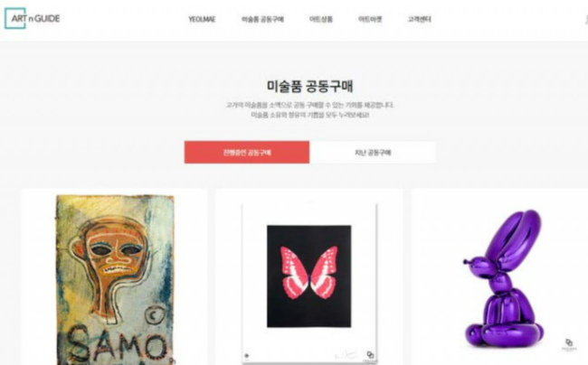Image resolution: width=588 pixels, height=365 pixels.
Task: Open the purple balloon rabbit sculpture thumbnail
Action: coord(502,277)
